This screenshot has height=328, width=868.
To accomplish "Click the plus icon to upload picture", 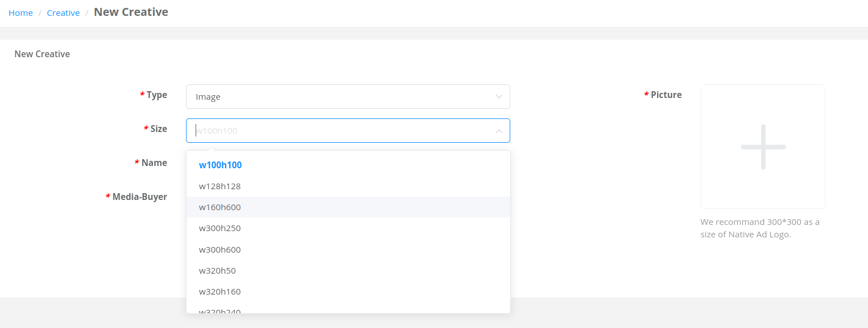I will click(763, 147).
